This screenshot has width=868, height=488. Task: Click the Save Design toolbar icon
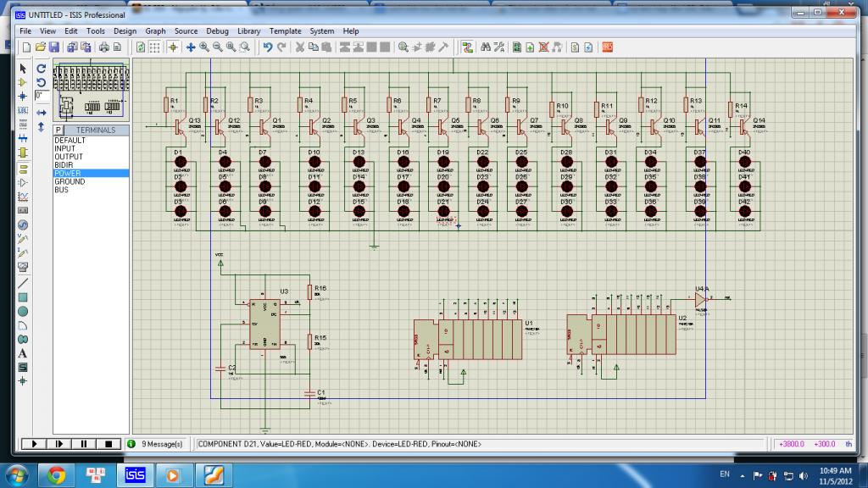click(54, 47)
